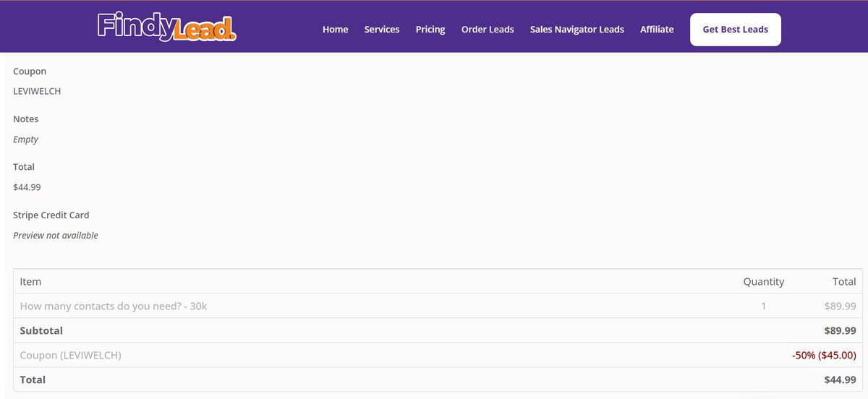This screenshot has width=868, height=399.
Task: Click the Get Best Leads button
Action: coord(736,30)
